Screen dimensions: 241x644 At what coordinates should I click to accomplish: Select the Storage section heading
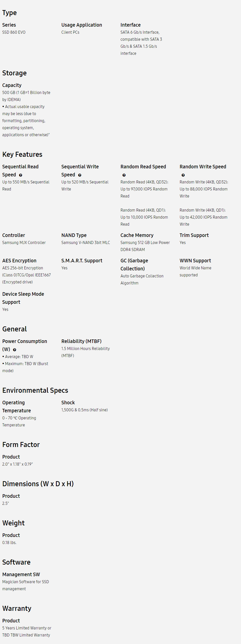tap(14, 73)
